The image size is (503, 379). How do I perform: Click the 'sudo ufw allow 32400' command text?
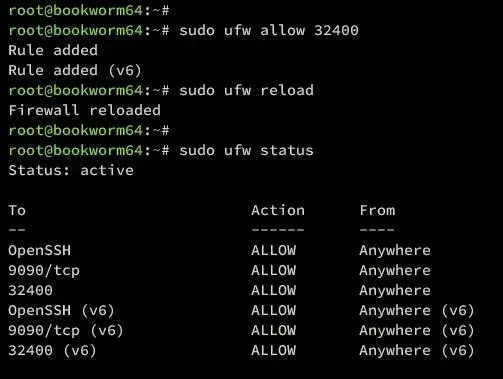[269, 30]
